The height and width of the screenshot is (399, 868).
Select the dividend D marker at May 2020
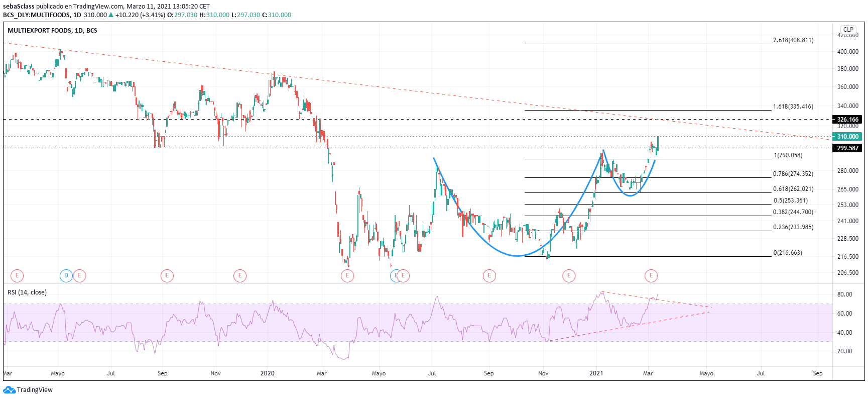[395, 275]
